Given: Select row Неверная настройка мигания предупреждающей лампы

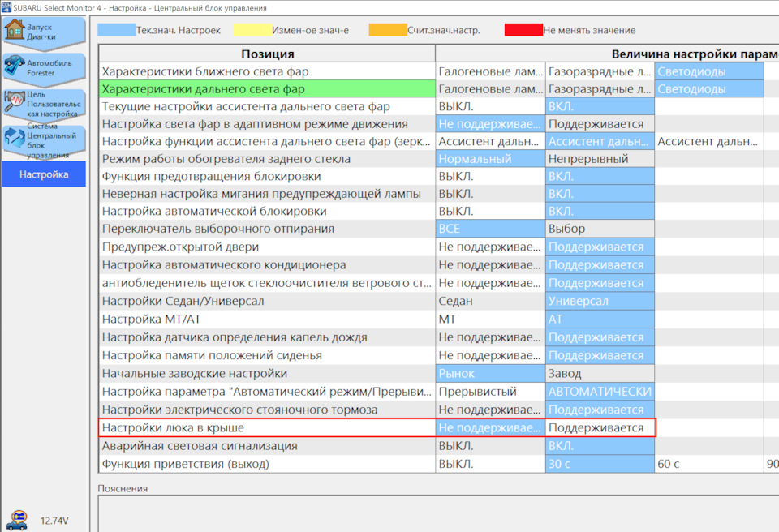Looking at the screenshot, I should [x=267, y=194].
